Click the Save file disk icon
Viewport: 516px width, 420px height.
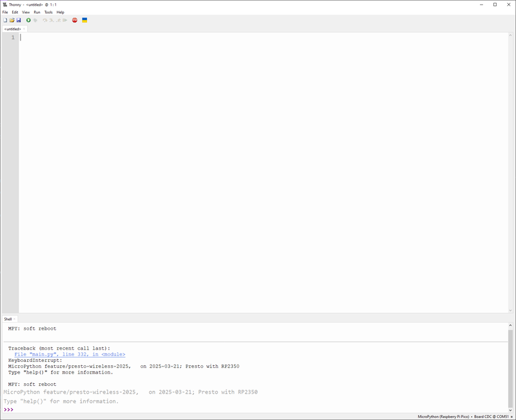click(19, 20)
